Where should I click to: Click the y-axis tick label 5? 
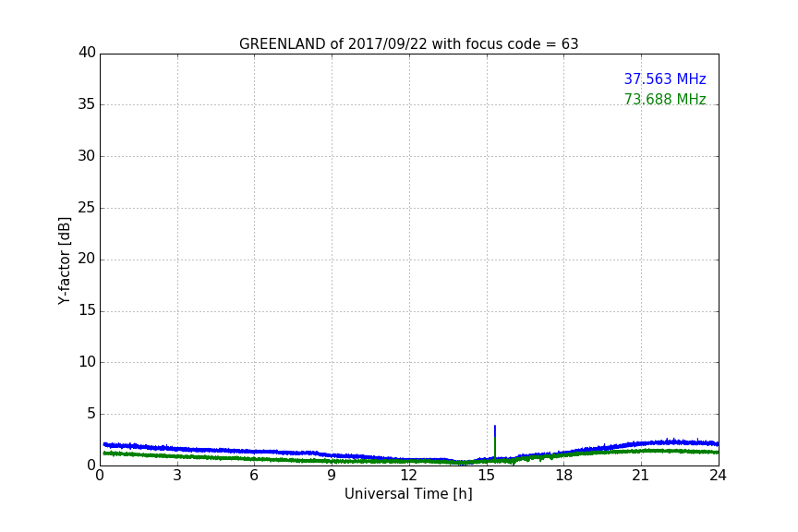91,414
